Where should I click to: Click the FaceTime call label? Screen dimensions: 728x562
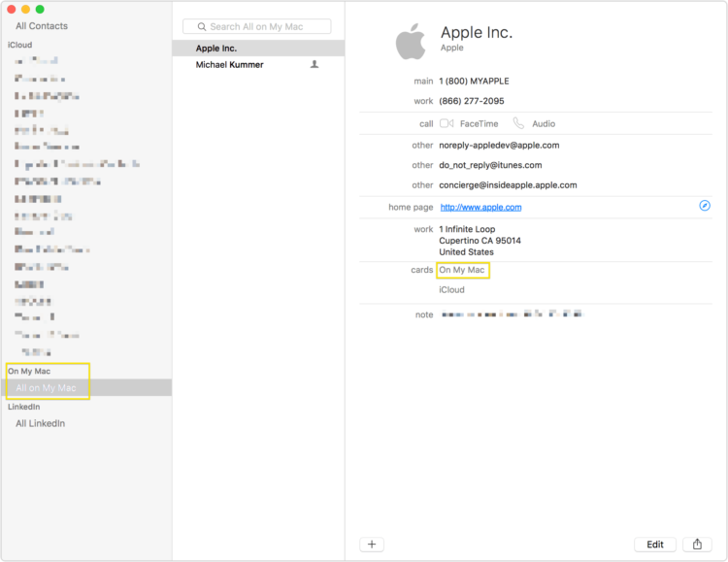click(480, 124)
